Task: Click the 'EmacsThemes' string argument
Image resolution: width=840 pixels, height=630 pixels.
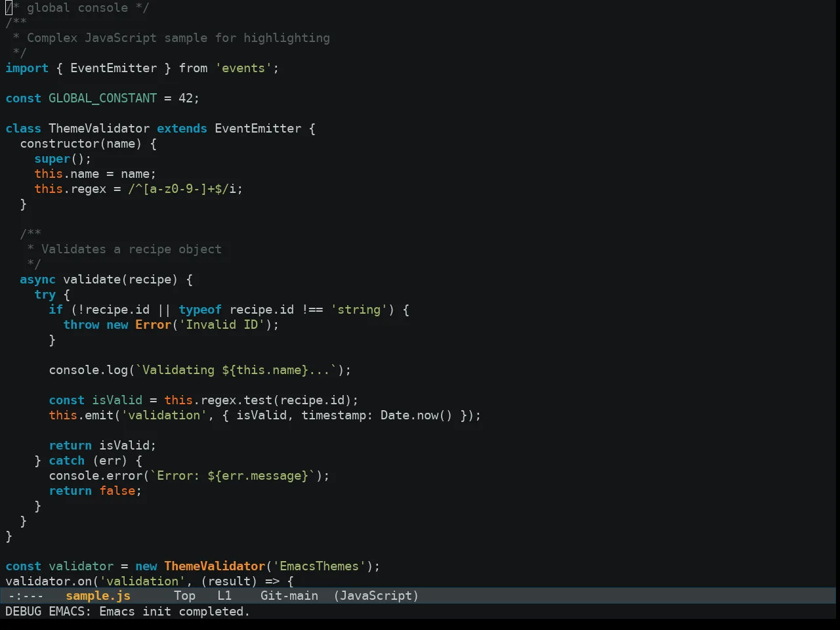Action: point(320,566)
